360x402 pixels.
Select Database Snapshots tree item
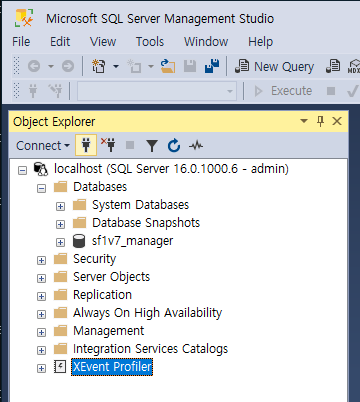(x=146, y=223)
